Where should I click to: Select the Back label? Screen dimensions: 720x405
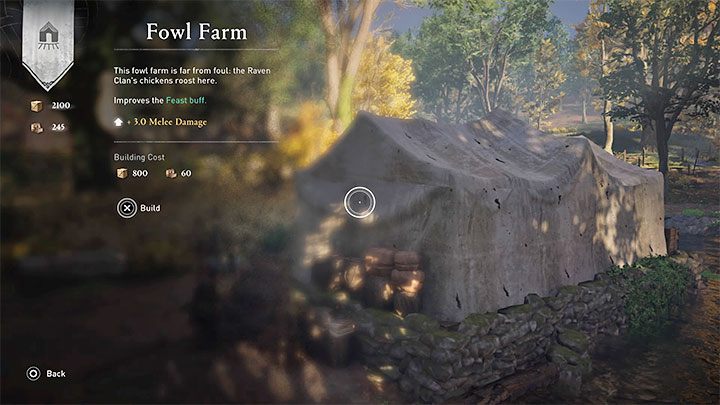[56, 374]
